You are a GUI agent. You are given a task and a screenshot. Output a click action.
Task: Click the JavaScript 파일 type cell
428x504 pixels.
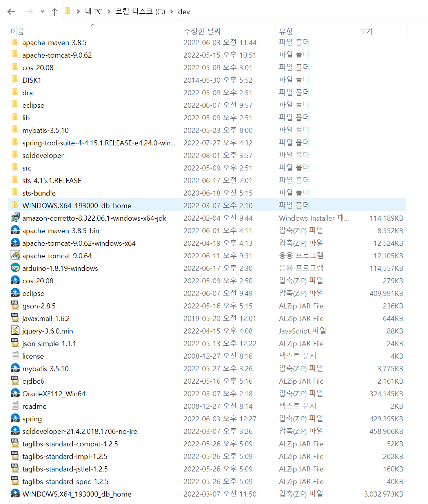click(x=302, y=331)
